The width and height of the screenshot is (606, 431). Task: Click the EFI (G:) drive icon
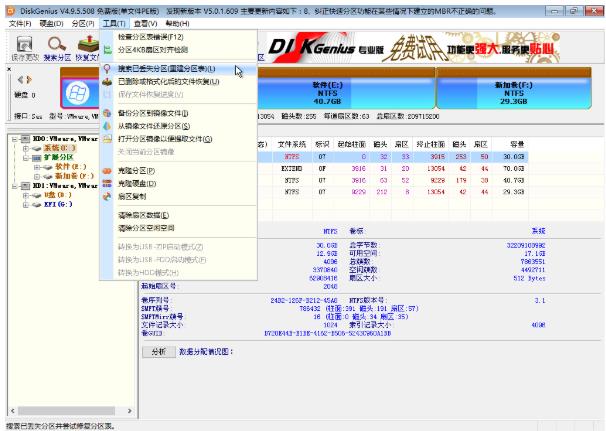click(x=37, y=204)
